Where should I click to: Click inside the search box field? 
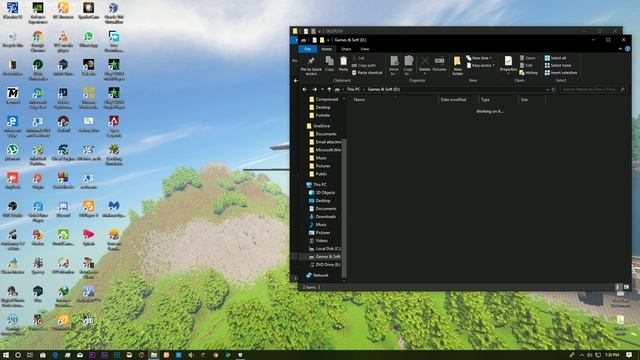(x=593, y=89)
